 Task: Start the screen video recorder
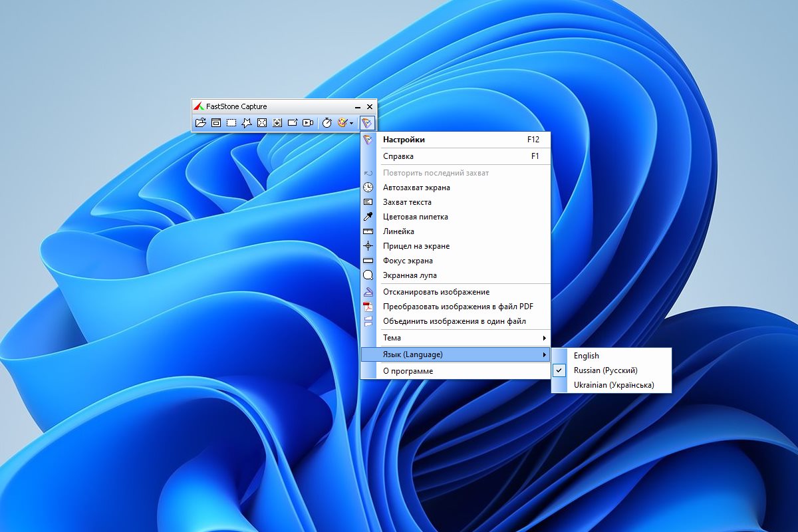point(308,123)
